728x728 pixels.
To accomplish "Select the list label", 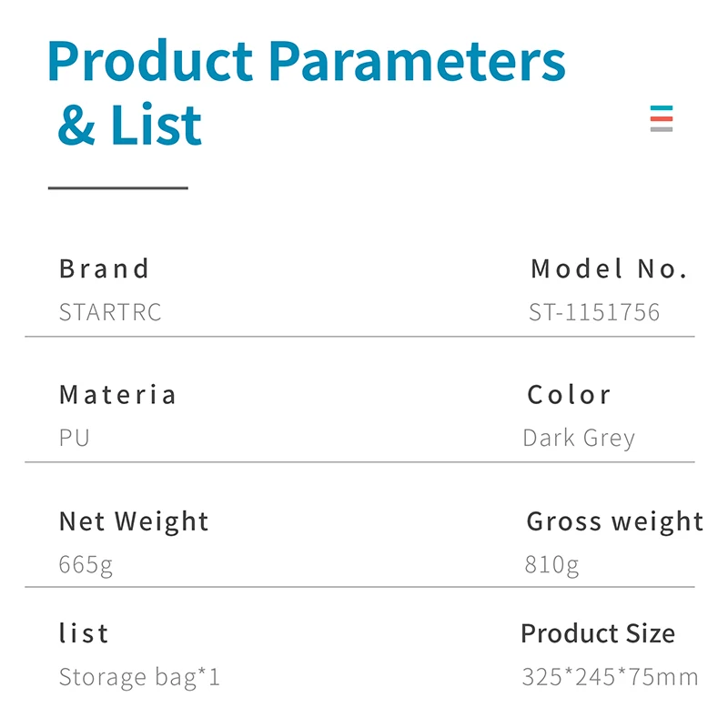I will [84, 632].
